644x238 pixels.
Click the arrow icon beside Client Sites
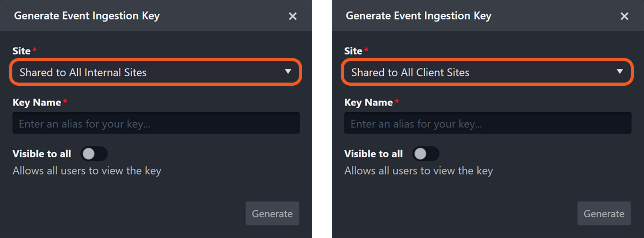(619, 72)
